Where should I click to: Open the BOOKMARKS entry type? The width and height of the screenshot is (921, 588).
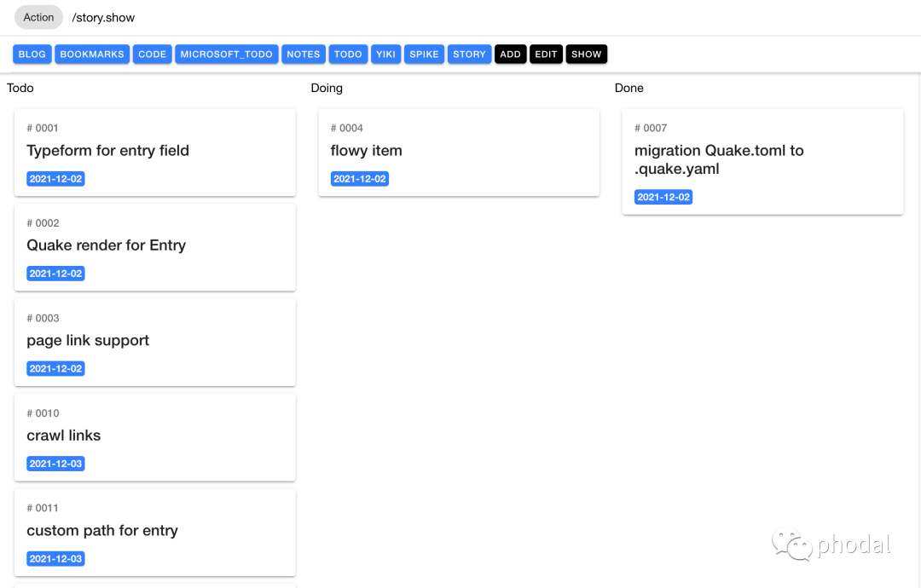[92, 55]
